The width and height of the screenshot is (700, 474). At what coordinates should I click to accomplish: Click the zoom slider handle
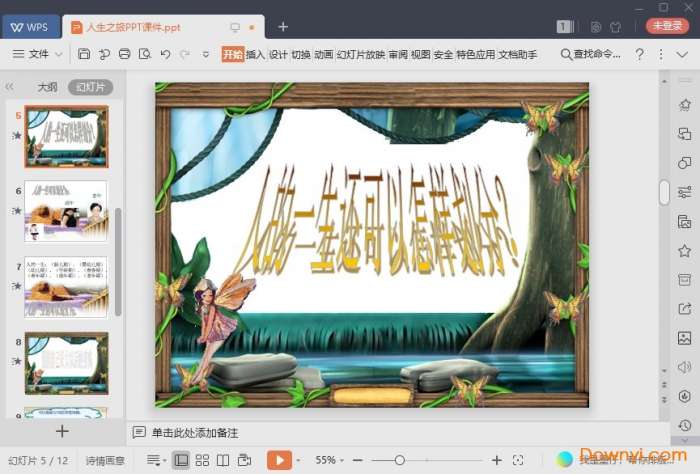click(400, 460)
